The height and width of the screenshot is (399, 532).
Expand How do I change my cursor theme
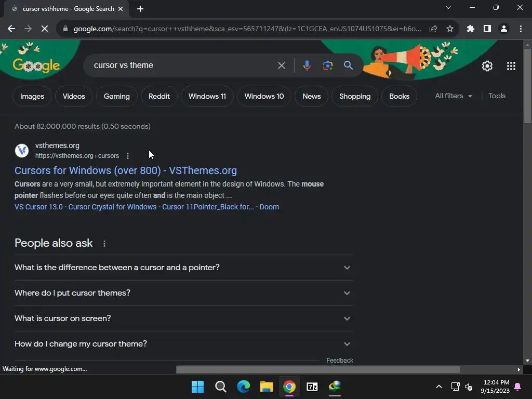[183, 344]
